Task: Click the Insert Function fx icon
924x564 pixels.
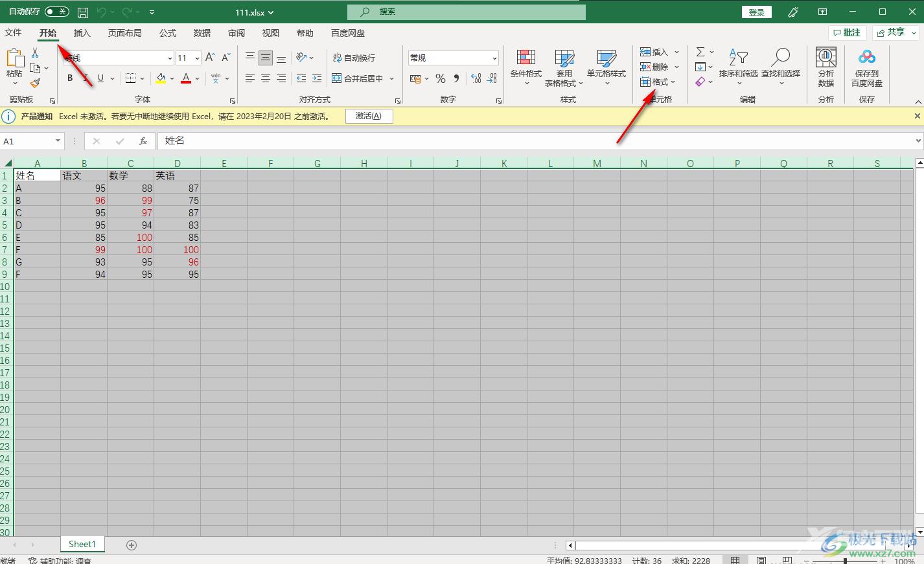Action: 143,141
